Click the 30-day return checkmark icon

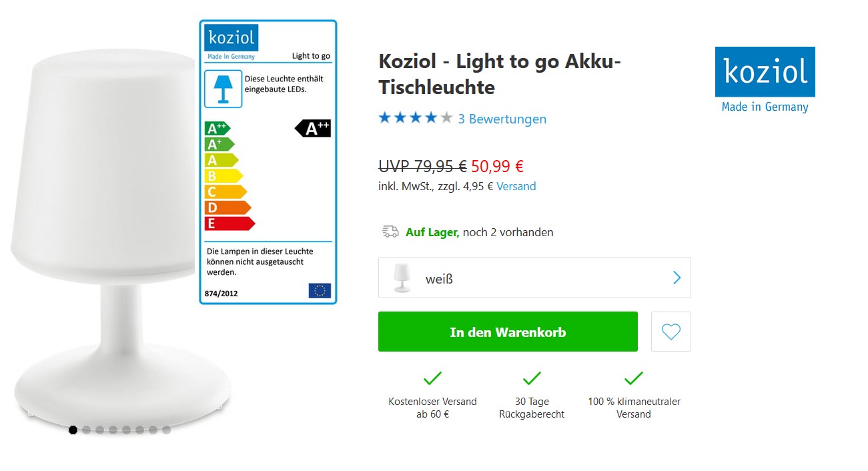tap(531, 379)
